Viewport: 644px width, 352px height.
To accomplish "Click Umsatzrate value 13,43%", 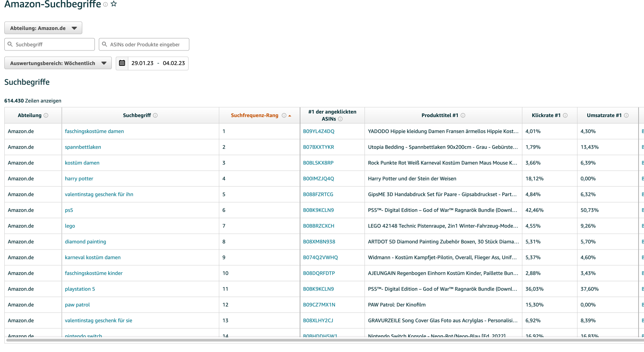I will pos(590,147).
